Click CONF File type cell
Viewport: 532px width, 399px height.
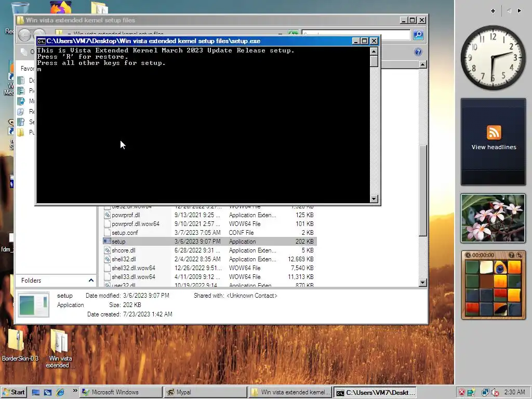click(241, 233)
